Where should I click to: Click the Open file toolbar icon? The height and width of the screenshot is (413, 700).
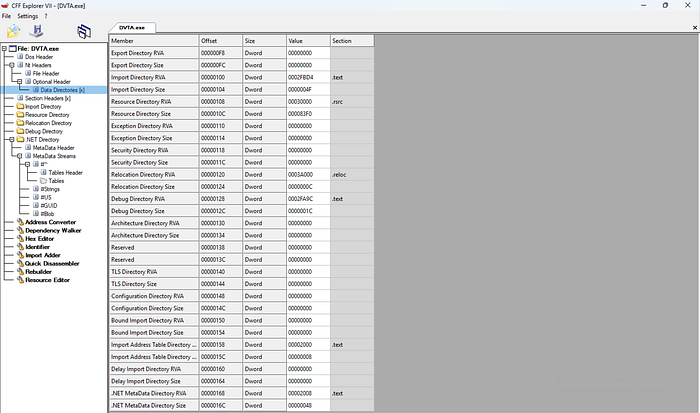pyautogui.click(x=13, y=31)
